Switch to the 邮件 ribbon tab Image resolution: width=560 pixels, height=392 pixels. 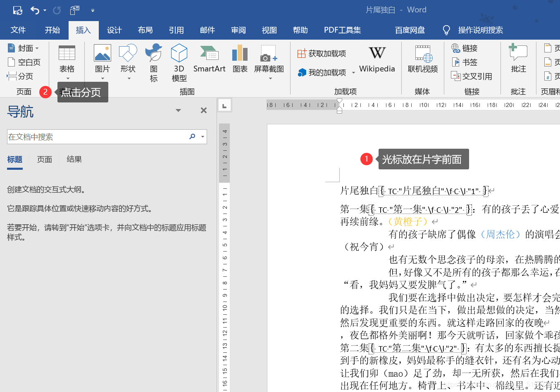coord(207,30)
